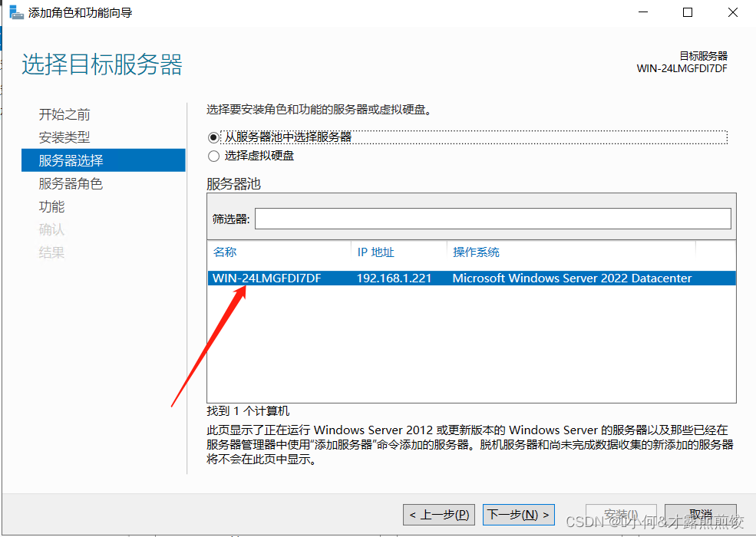Maximize the wizard window
Screen dimensions: 756x537
click(x=688, y=12)
